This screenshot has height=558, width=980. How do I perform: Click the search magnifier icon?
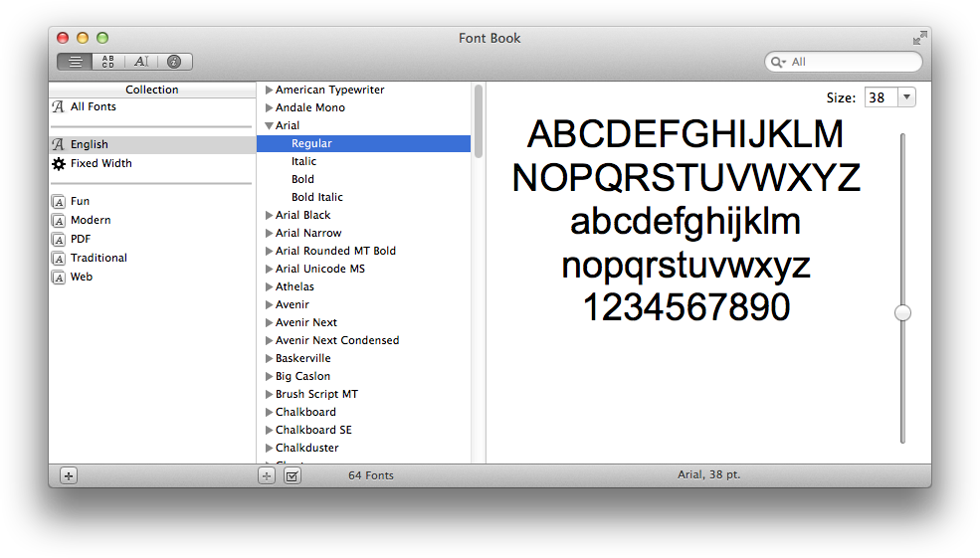coord(776,62)
